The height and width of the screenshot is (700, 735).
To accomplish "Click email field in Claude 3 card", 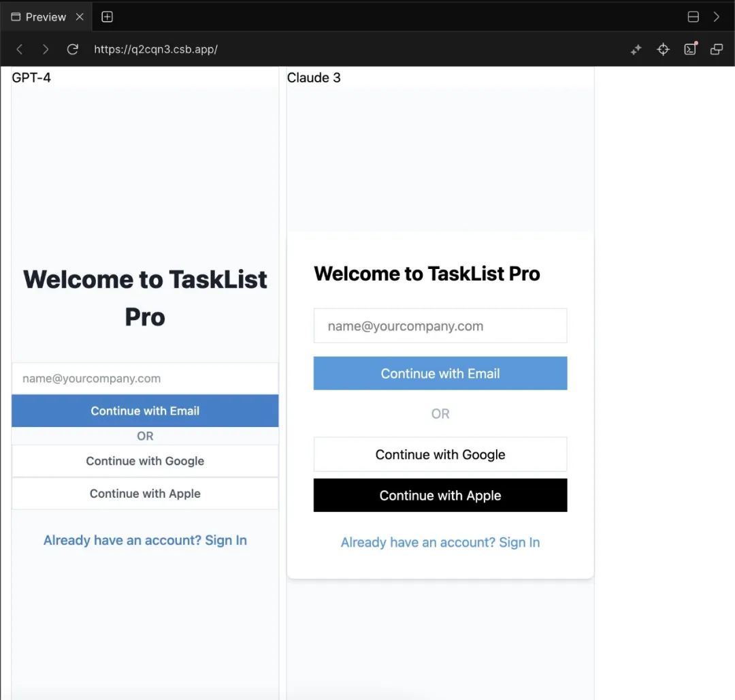I will coord(440,326).
